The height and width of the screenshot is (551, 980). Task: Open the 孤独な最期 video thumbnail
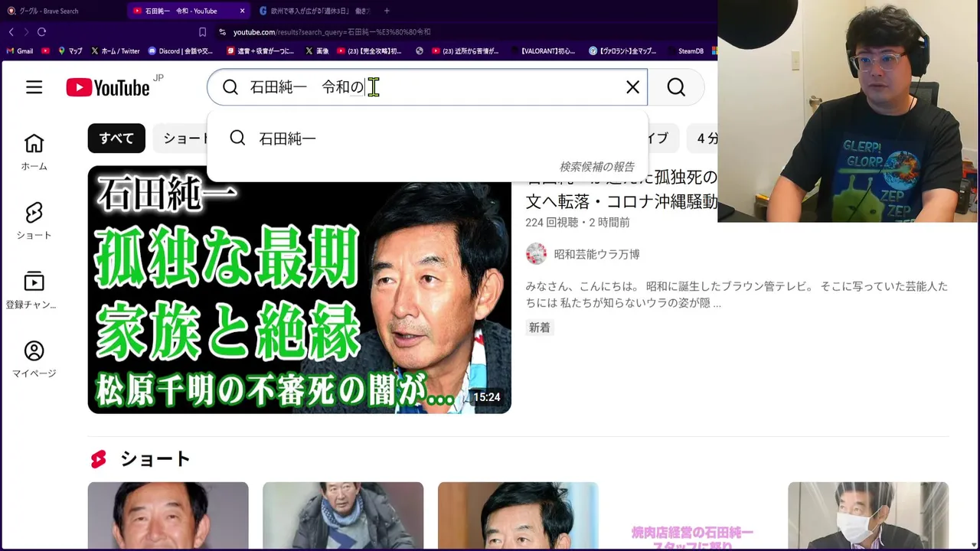299,290
